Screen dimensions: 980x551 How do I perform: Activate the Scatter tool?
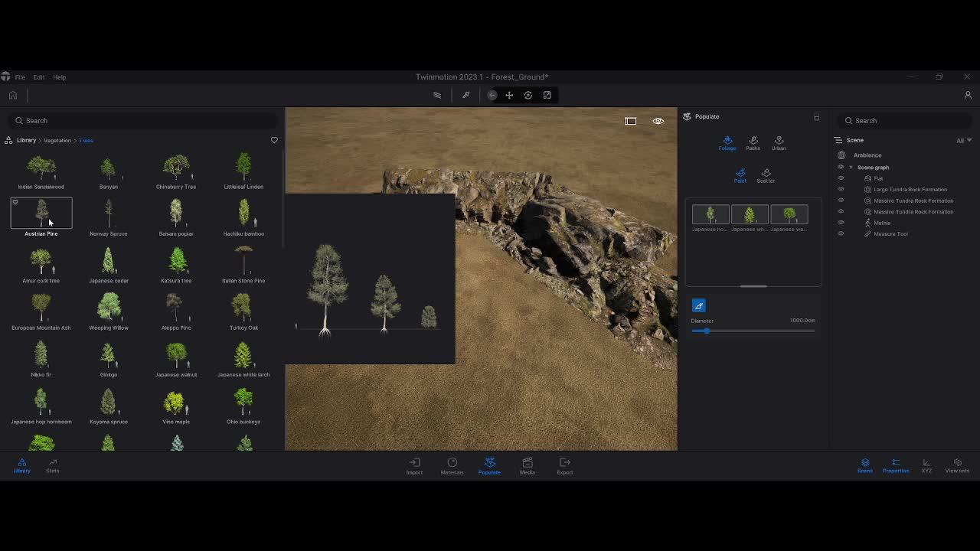[766, 175]
